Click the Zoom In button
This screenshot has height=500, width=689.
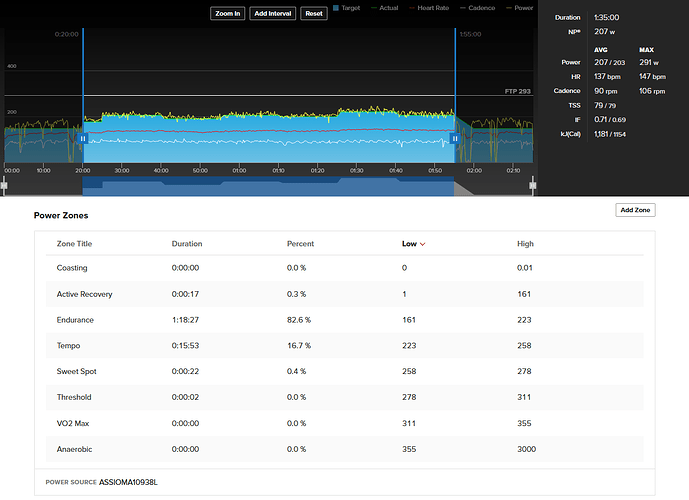pos(228,13)
